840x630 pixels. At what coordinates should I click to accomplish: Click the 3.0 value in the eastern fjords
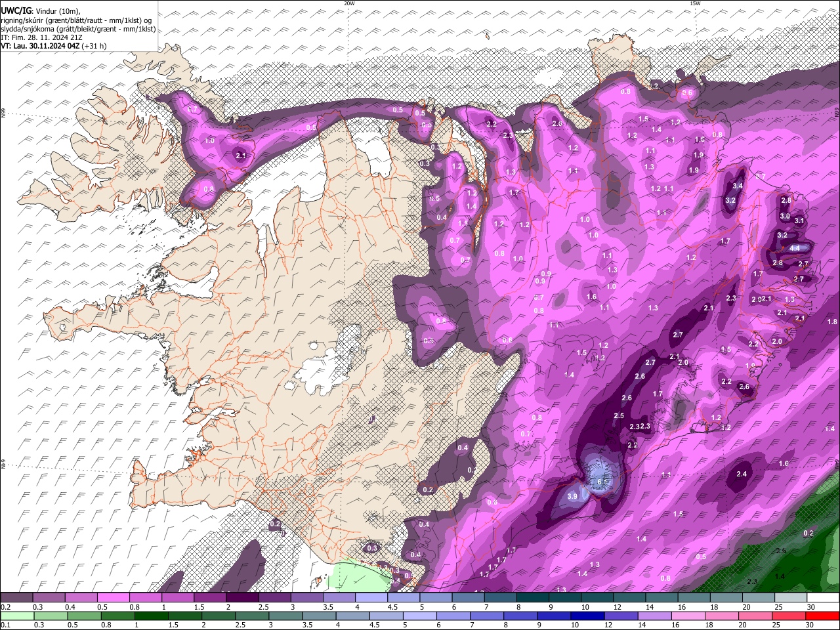coord(784,217)
